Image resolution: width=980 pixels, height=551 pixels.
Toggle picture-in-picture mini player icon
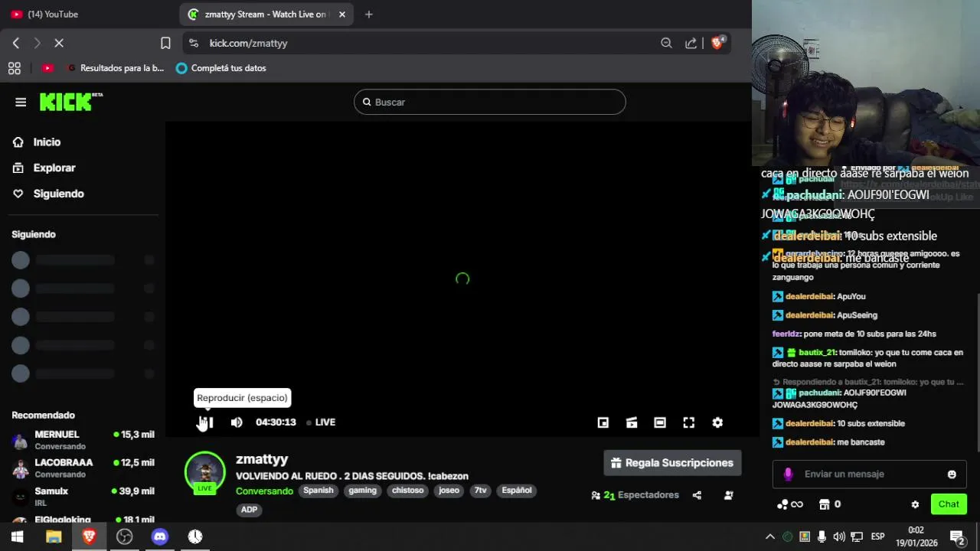tap(603, 422)
